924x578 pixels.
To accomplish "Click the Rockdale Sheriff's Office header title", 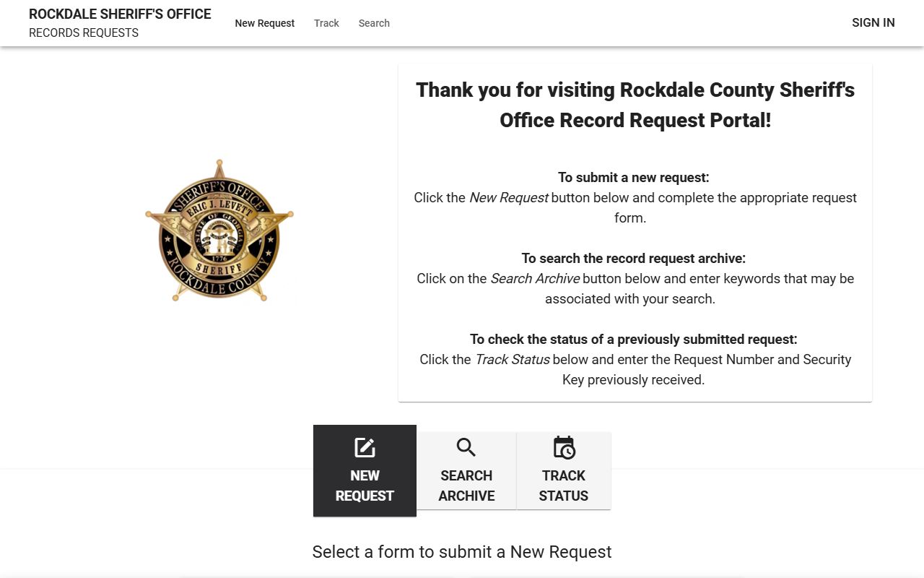I will 120,14.
